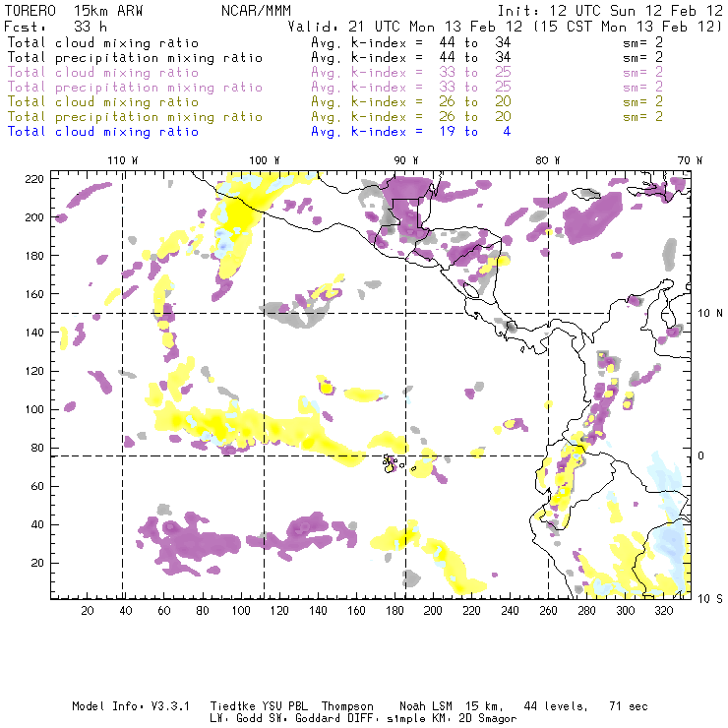Click the "2D Smagor" footer text

tap(488, 719)
